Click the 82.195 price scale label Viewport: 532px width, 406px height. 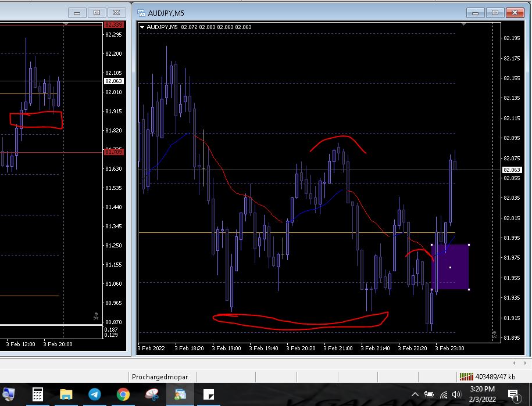[x=512, y=38]
